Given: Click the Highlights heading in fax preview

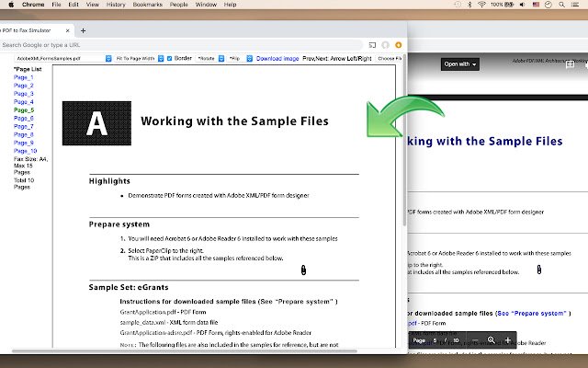Looking at the screenshot, I should 109,181.
